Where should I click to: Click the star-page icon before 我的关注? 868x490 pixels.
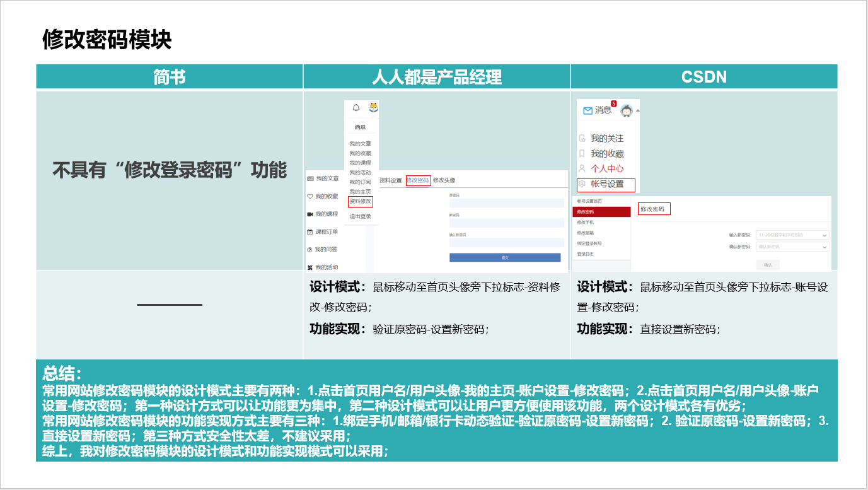pyautogui.click(x=582, y=138)
